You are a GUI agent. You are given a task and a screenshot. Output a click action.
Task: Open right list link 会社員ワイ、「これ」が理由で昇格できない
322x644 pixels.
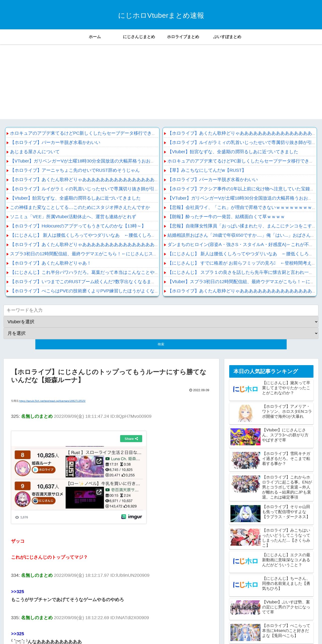(241, 207)
